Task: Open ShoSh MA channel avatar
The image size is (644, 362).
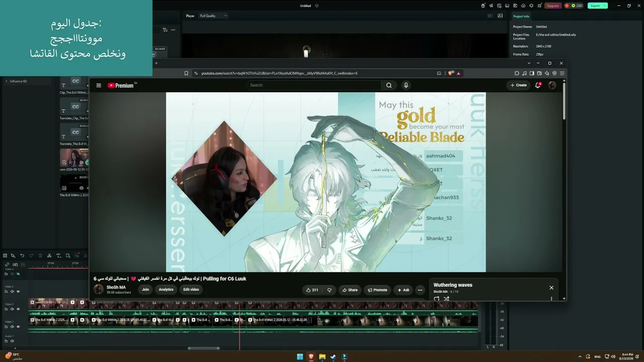Action: click(x=99, y=290)
